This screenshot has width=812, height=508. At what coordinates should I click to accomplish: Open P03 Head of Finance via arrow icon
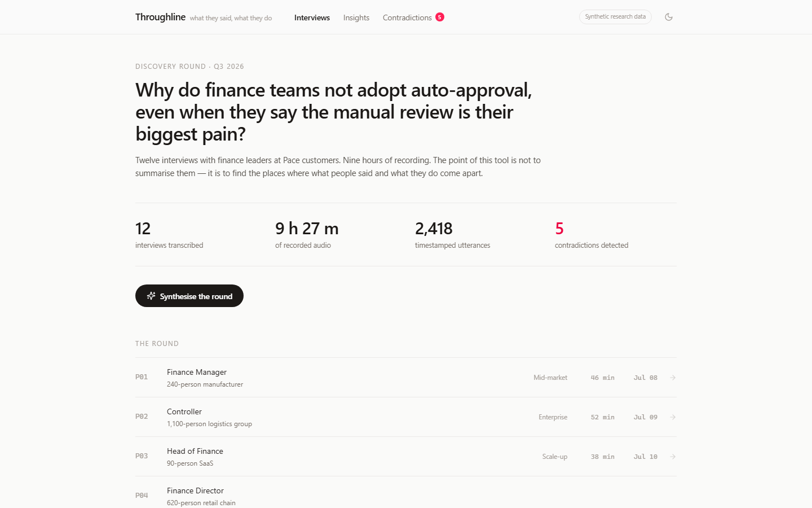673,457
